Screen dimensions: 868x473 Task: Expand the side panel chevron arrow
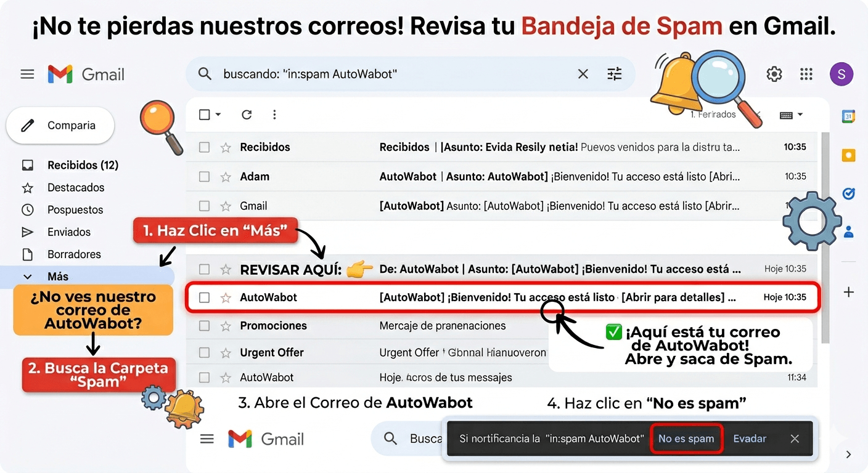849,455
